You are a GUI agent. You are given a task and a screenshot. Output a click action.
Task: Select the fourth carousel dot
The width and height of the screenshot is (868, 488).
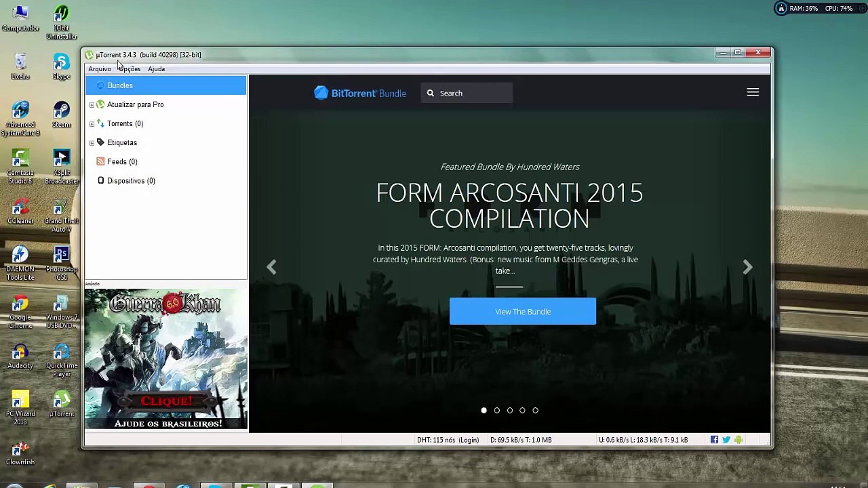coord(522,410)
